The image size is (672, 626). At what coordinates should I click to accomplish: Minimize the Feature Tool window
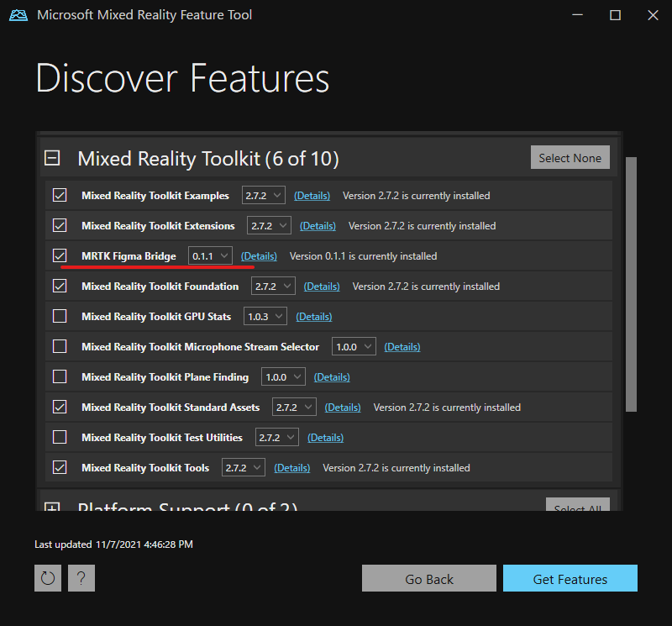pyautogui.click(x=577, y=15)
